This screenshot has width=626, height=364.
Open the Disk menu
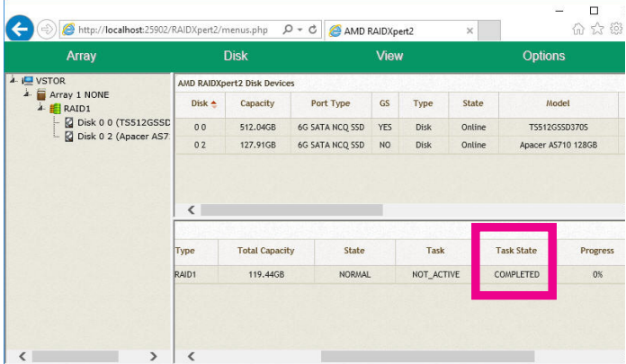pyautogui.click(x=236, y=56)
